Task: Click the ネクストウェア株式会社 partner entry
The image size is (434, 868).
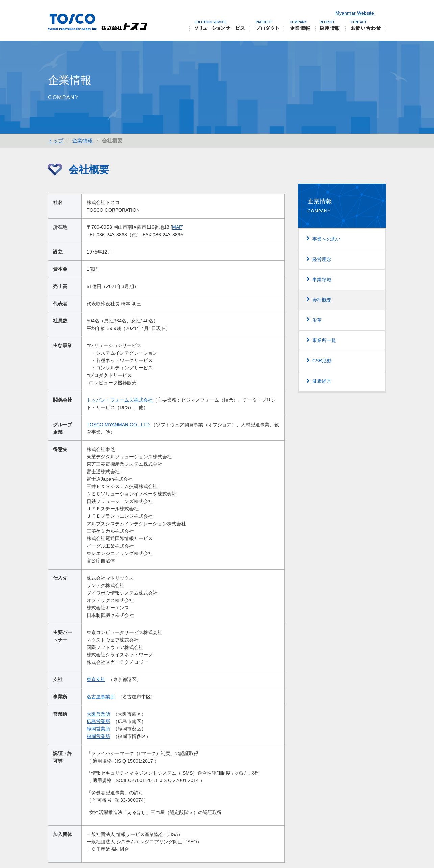Action: 113,640
